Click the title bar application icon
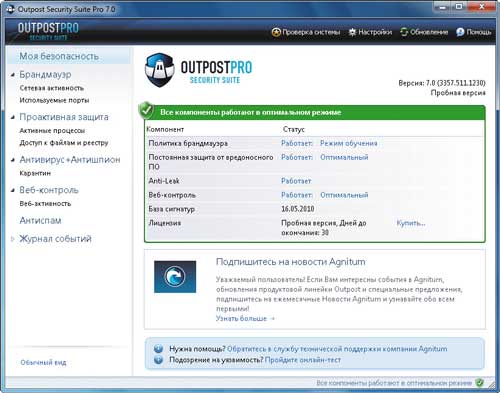 pos(10,9)
